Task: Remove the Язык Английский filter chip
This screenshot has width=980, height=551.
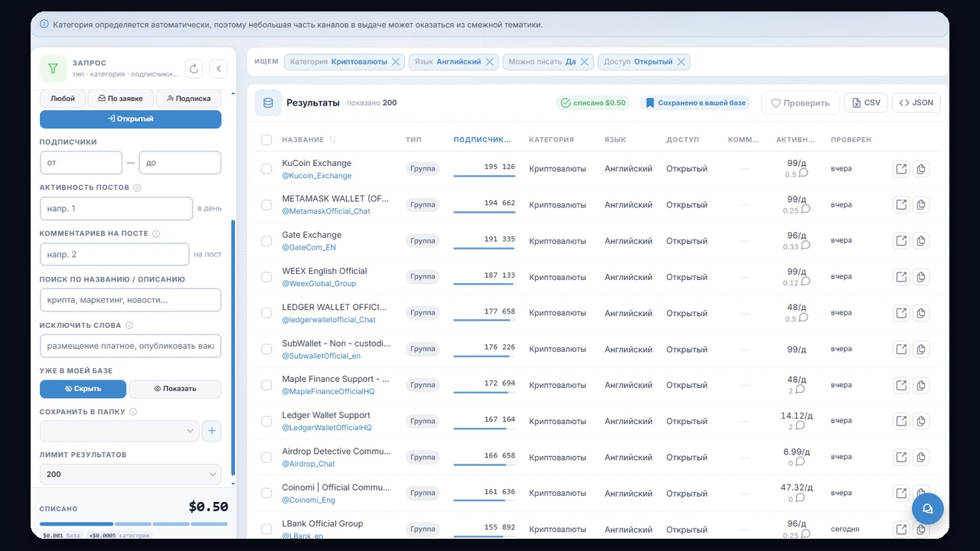Action: [x=489, y=62]
